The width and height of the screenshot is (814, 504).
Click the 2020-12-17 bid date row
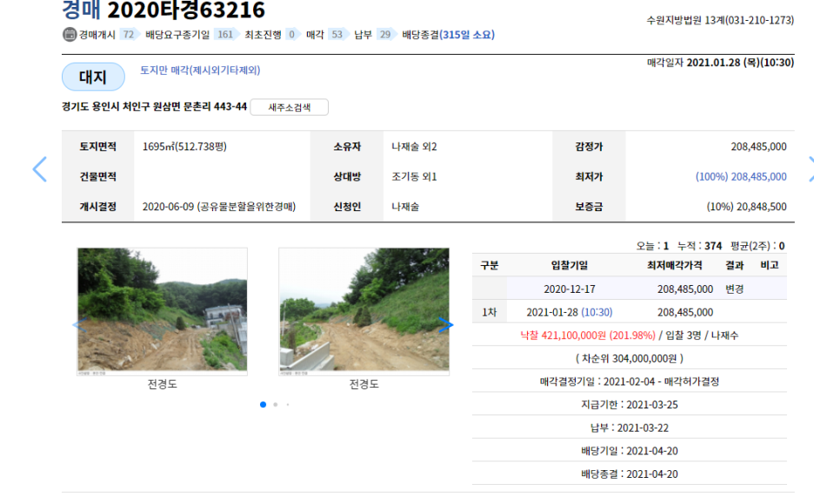pos(629,288)
